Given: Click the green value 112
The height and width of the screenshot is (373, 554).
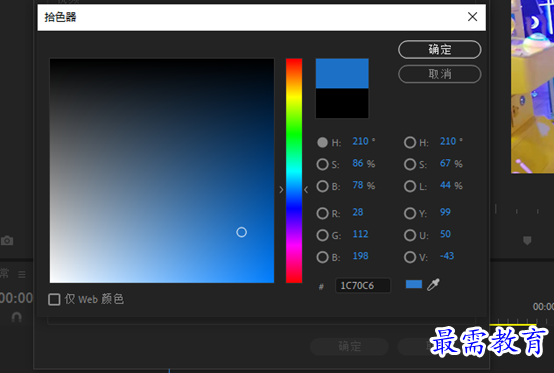Looking at the screenshot, I should pyautogui.click(x=360, y=234).
